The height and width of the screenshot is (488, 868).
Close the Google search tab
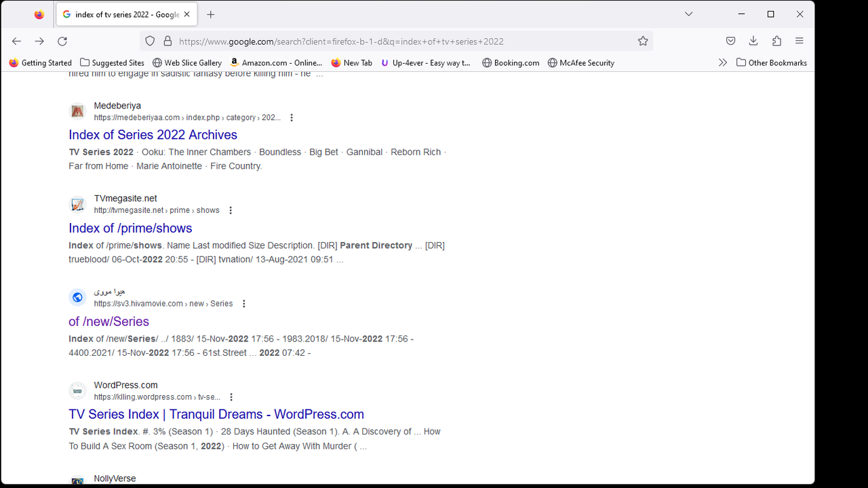click(187, 14)
